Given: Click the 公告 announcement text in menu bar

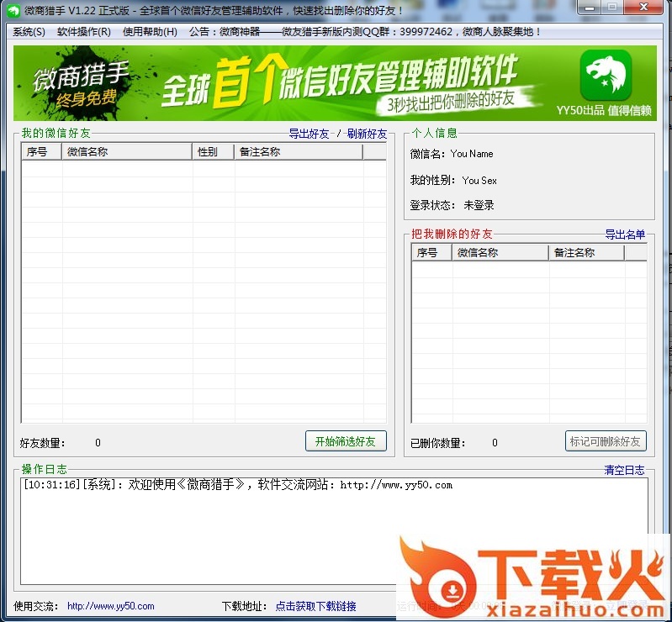Looking at the screenshot, I should (x=365, y=32).
